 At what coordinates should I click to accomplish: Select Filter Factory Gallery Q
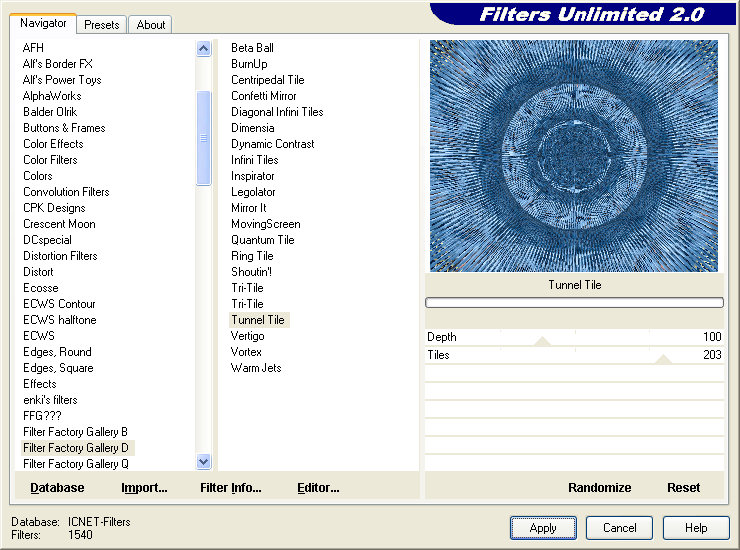click(x=76, y=464)
